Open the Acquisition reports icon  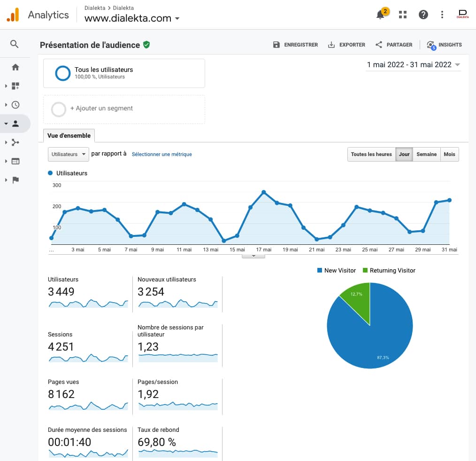pyautogui.click(x=15, y=142)
